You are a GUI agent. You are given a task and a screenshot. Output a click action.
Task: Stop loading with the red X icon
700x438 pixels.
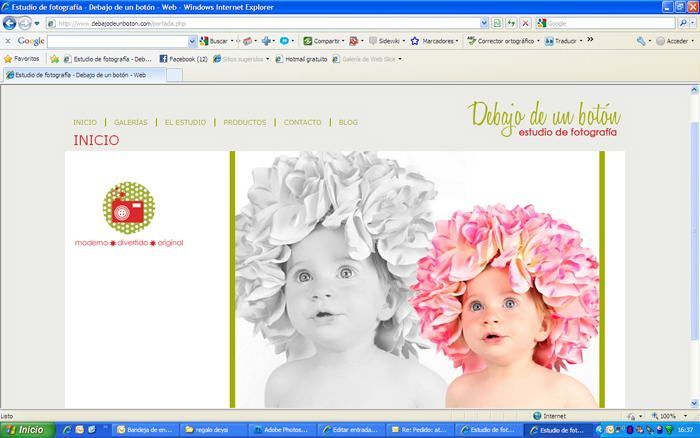tap(525, 23)
